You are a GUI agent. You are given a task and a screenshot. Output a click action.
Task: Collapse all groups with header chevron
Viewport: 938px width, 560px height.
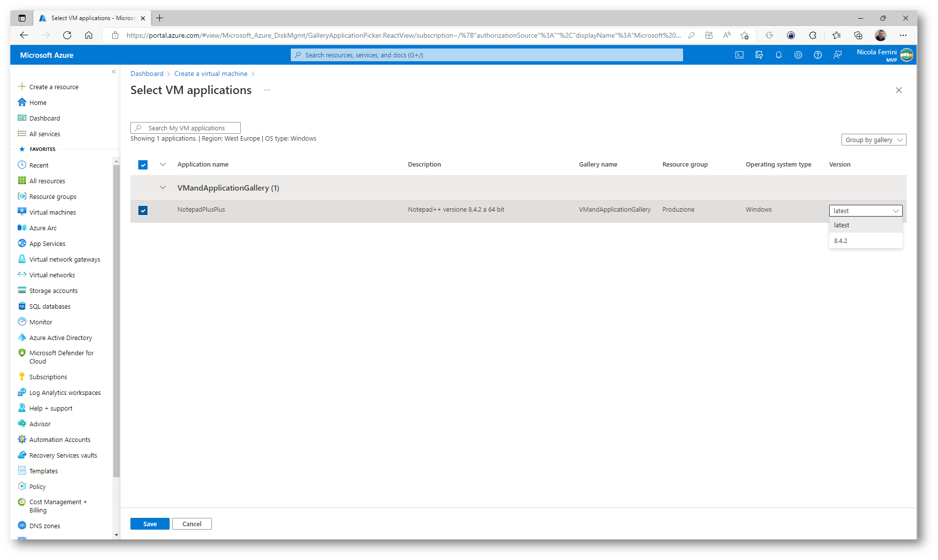click(163, 165)
